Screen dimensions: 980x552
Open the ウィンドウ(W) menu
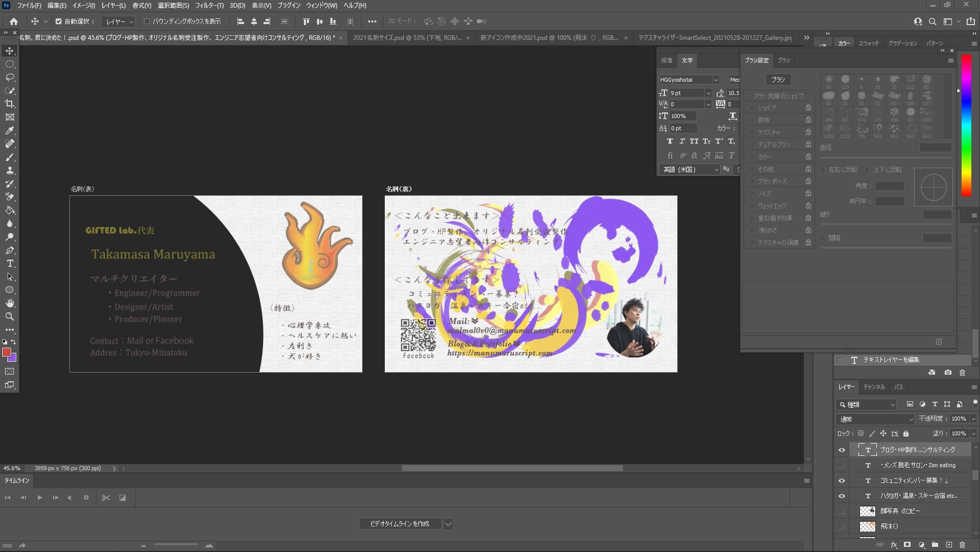pos(321,6)
